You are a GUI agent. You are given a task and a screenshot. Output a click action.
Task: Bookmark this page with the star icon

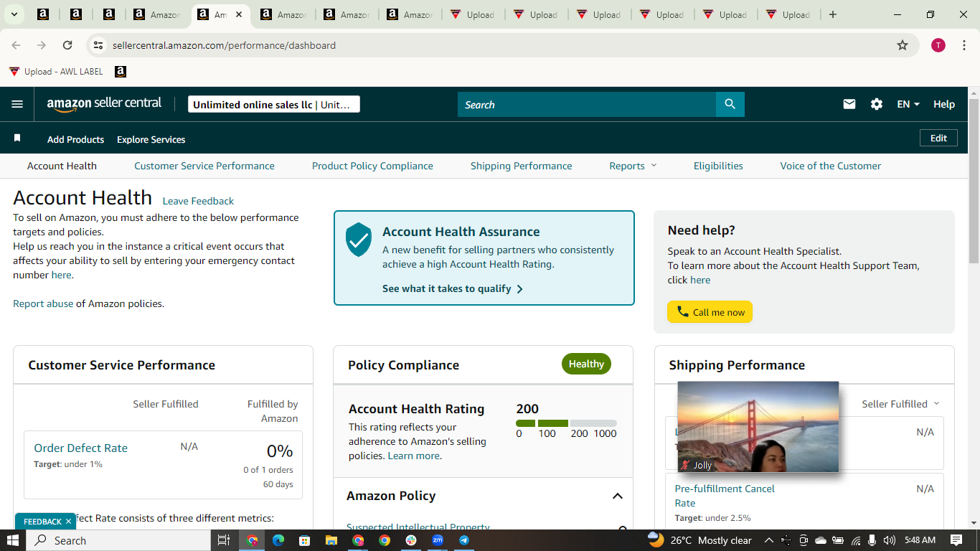(x=903, y=45)
